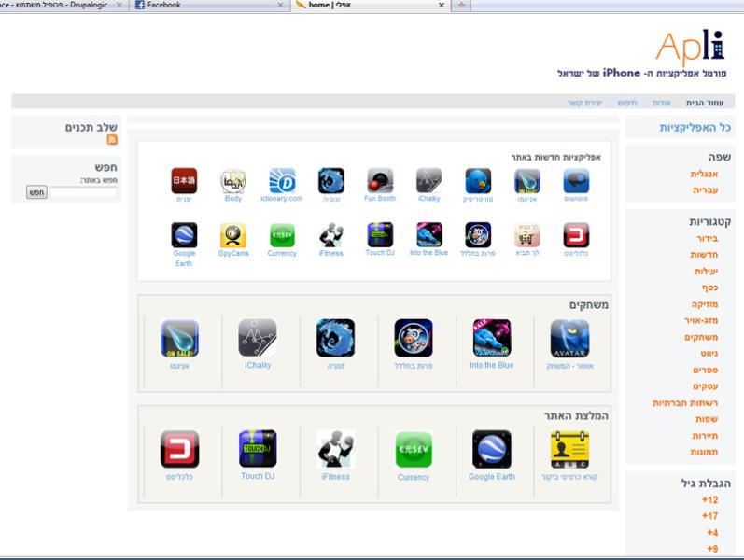Click the חפש search button
744x560 pixels.
tap(36, 192)
